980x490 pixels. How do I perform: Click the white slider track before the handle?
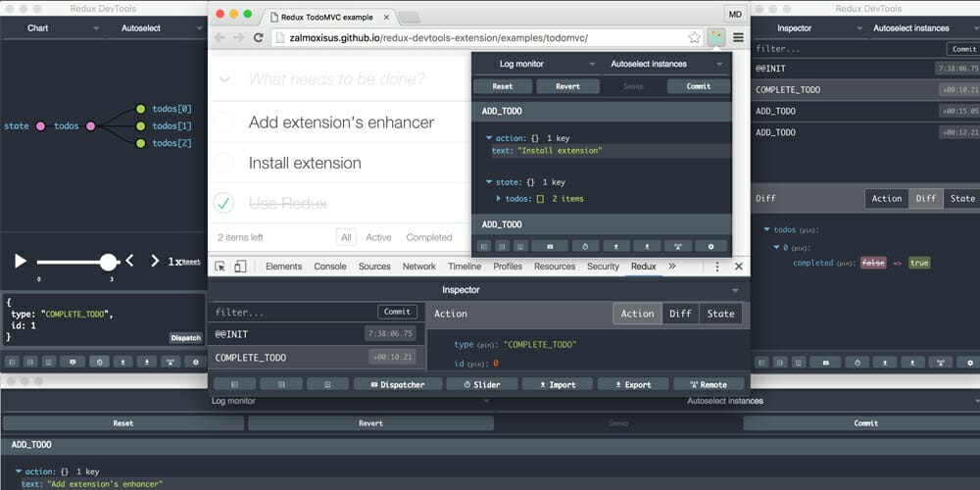[x=69, y=262]
